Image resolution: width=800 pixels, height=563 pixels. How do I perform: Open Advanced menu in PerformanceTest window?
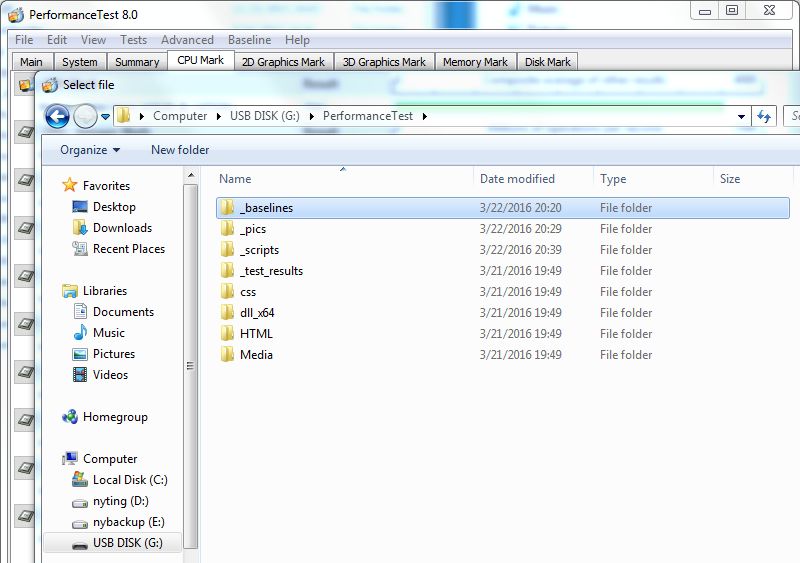[x=187, y=40]
